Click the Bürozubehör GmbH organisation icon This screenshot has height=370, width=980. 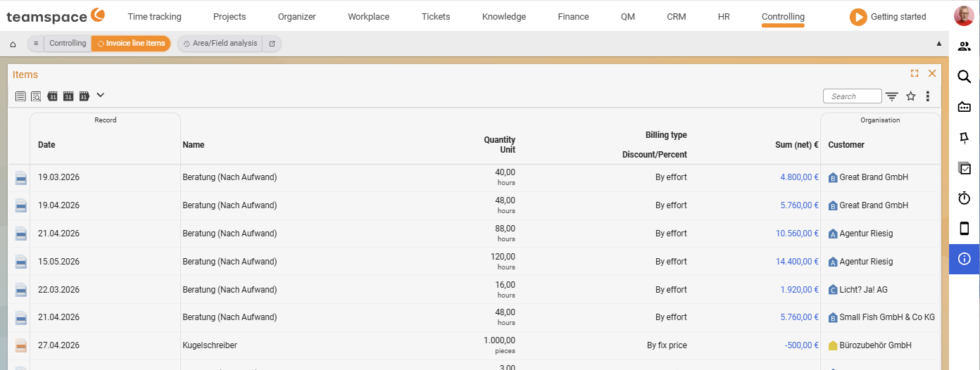point(833,345)
